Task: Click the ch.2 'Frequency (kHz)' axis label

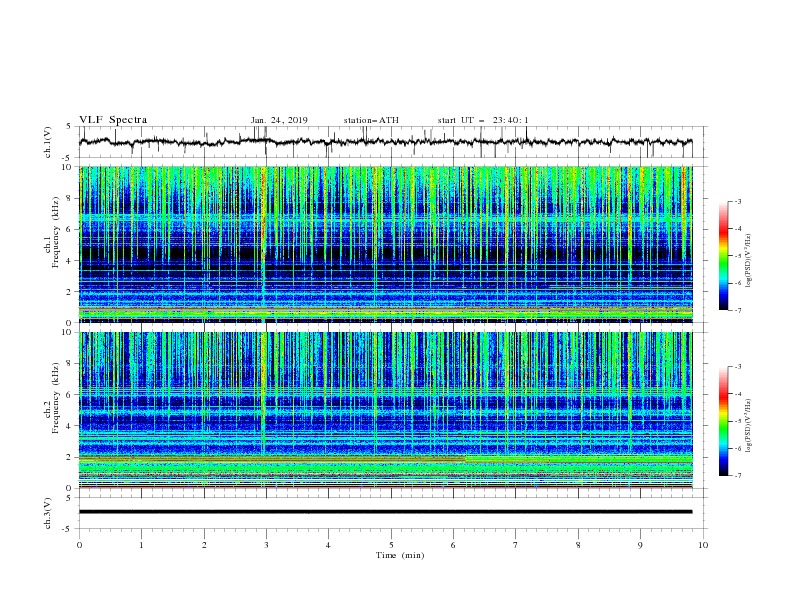Action: (56, 398)
